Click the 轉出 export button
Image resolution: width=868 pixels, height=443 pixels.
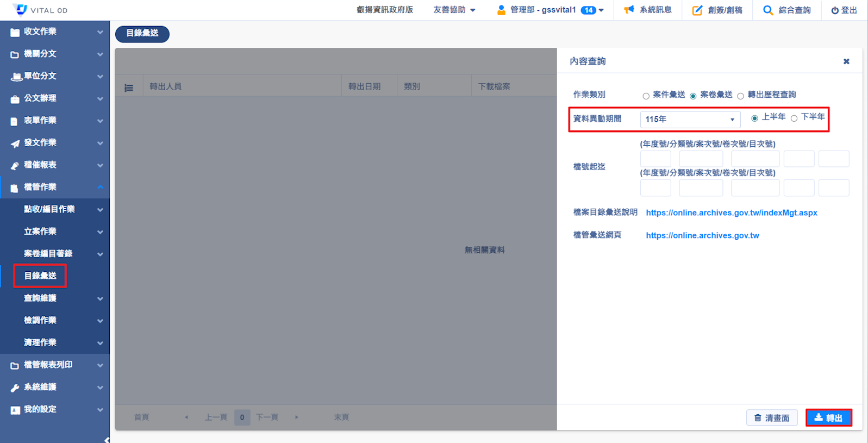828,417
